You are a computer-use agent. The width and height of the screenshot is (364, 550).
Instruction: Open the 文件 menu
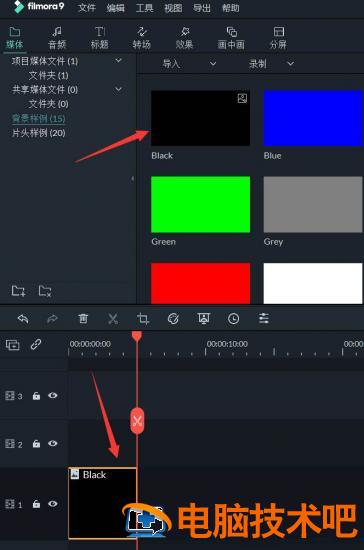click(x=87, y=8)
